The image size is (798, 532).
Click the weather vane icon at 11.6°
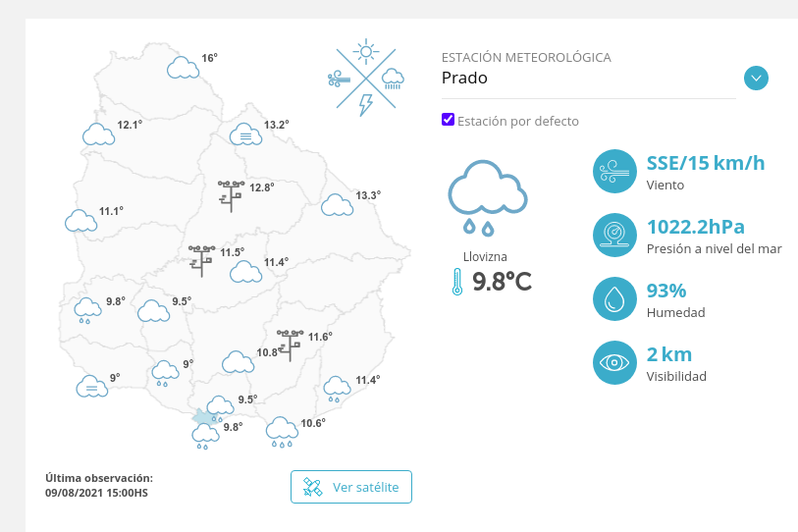pyautogui.click(x=291, y=346)
